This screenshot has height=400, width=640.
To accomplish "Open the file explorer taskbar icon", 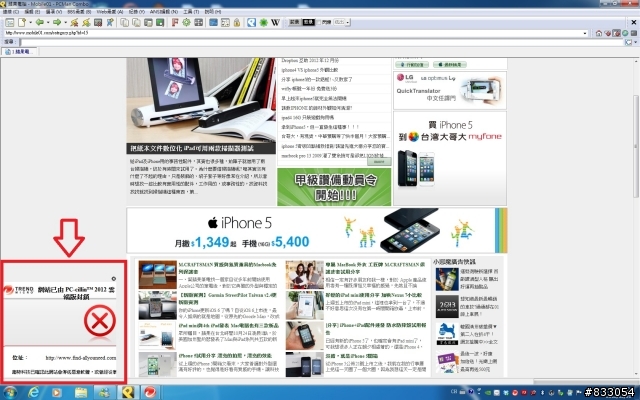I will point(80,393).
